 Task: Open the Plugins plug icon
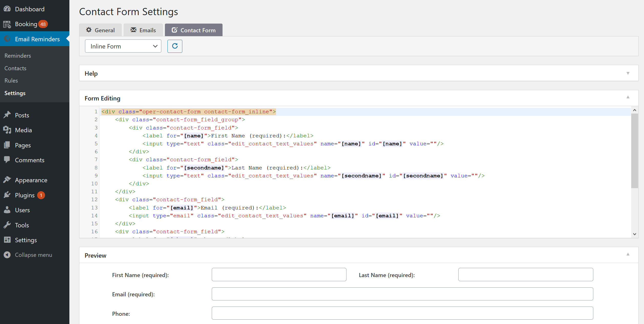point(7,195)
